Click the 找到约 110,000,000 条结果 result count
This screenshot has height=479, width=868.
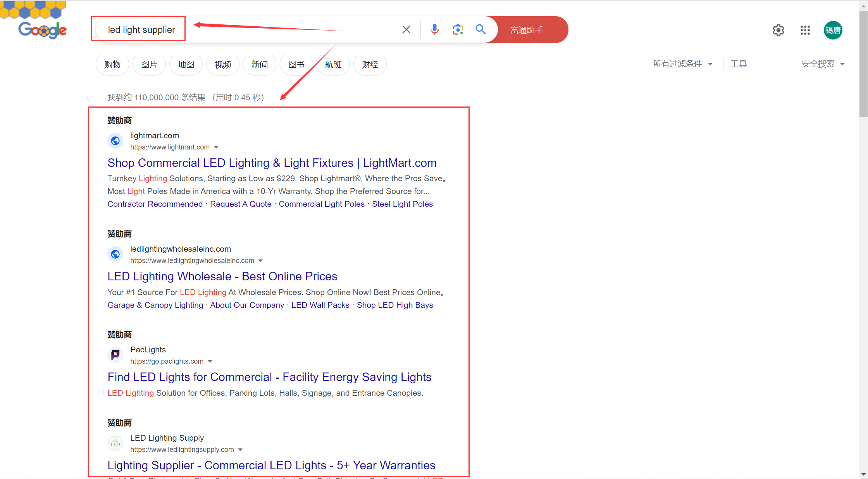156,98
